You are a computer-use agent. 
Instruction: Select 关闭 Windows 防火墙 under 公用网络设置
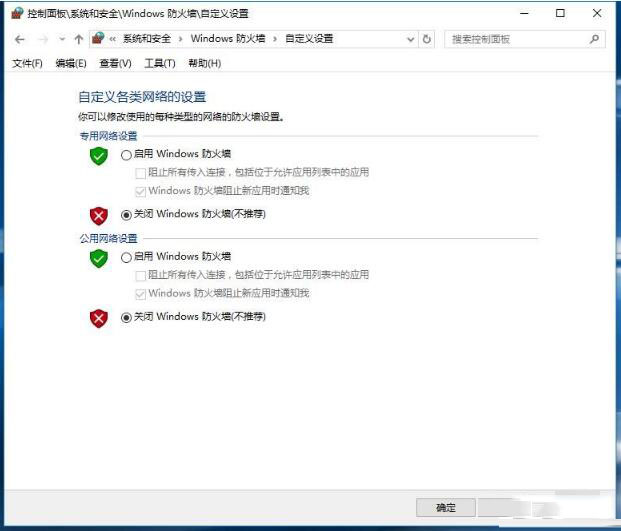click(x=126, y=318)
